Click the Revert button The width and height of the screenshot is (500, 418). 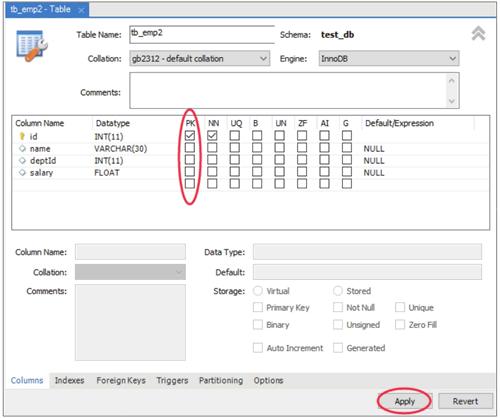[465, 401]
